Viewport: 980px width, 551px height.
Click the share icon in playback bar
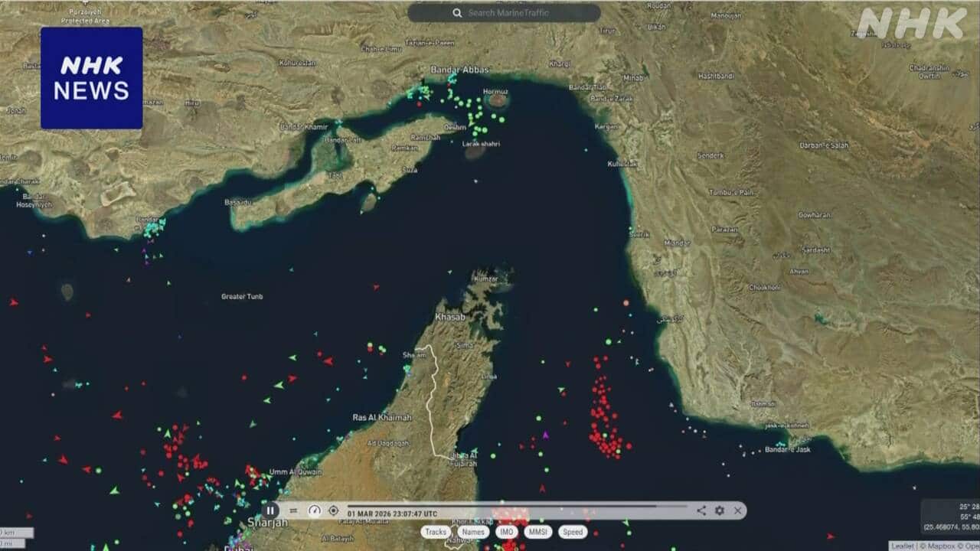coord(701,510)
